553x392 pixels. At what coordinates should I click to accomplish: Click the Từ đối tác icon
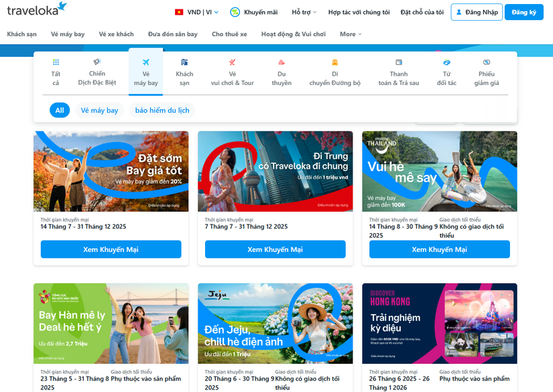pos(446,62)
